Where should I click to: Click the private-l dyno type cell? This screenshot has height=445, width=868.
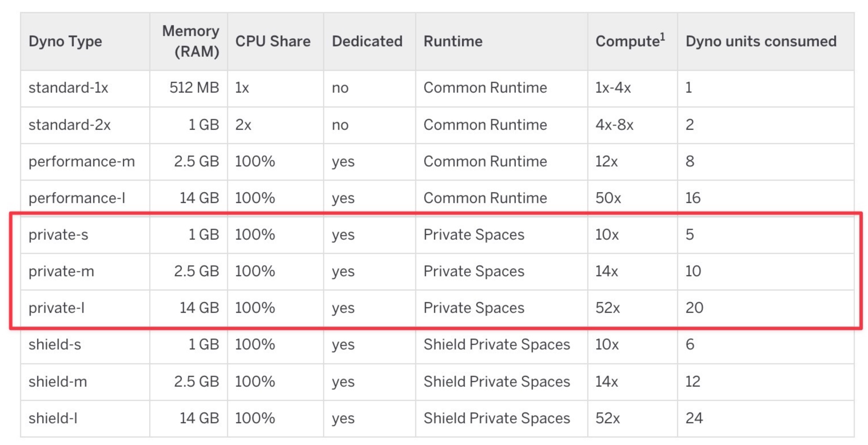[x=57, y=308]
